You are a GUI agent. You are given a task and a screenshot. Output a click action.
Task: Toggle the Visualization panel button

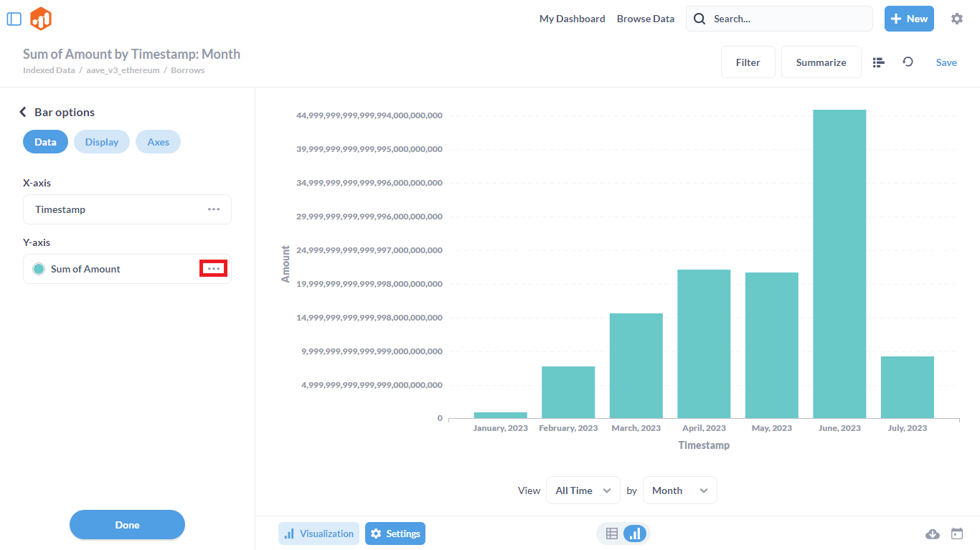[319, 534]
